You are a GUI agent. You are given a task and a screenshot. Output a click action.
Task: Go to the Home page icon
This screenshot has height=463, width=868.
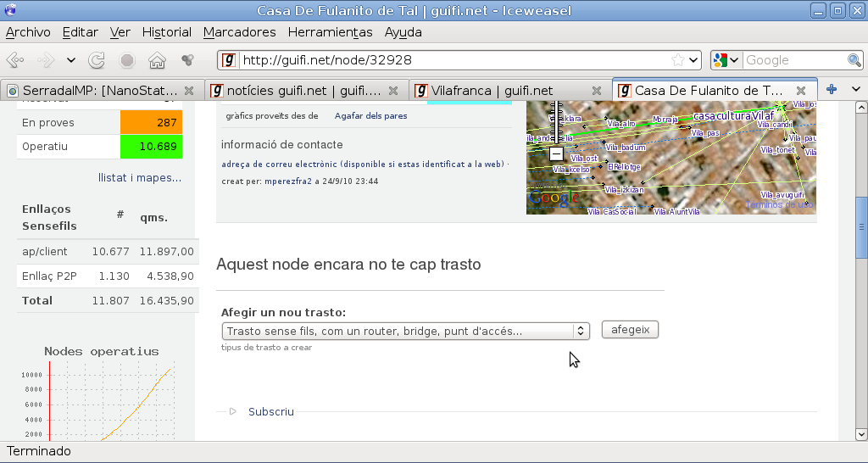point(157,60)
